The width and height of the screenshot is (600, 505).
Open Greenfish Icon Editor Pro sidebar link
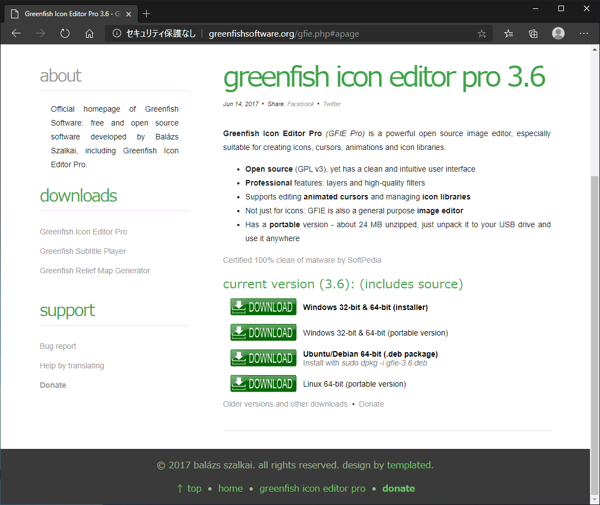click(83, 232)
